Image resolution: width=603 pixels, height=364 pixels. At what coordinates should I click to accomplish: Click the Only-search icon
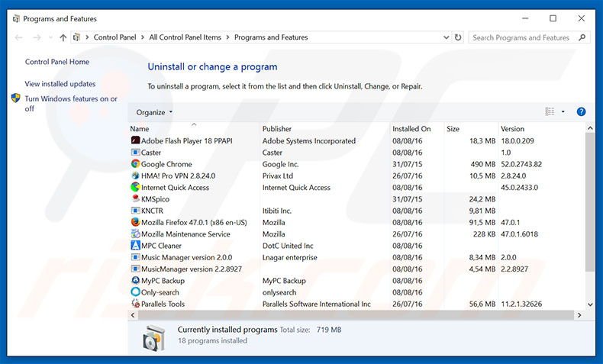(135, 292)
